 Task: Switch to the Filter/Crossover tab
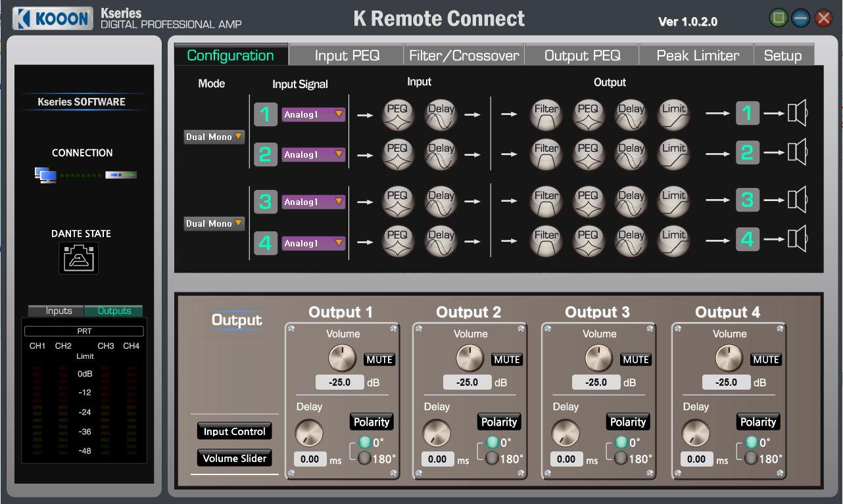[x=464, y=55]
